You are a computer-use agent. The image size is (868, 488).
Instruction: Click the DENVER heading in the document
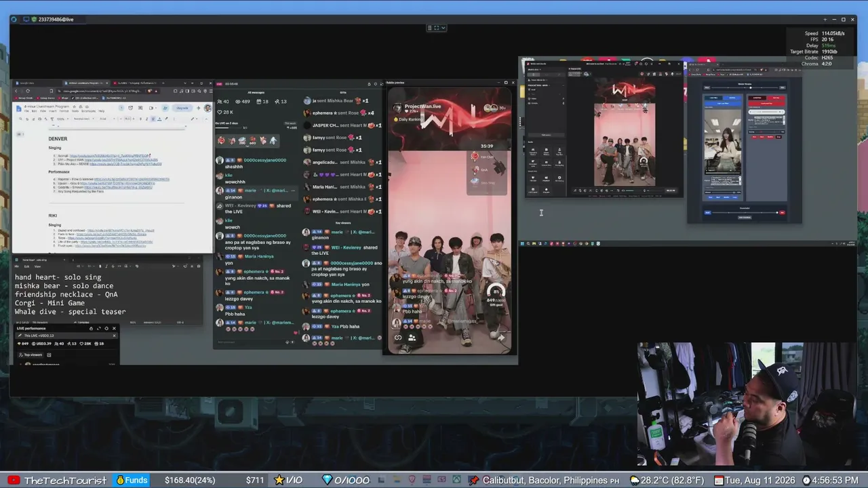[x=58, y=139]
